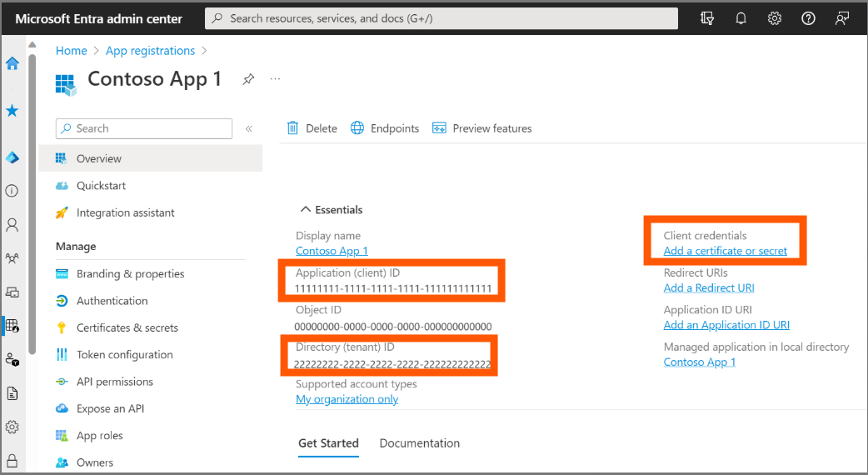Viewport: 868px width, 475px height.
Task: Open the Groups icon in left rail
Action: tap(12, 258)
